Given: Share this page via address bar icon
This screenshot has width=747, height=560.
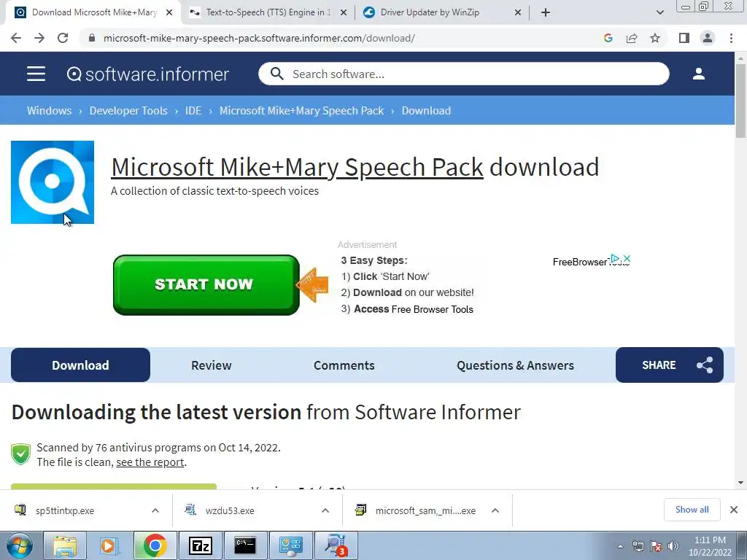Looking at the screenshot, I should coord(632,38).
